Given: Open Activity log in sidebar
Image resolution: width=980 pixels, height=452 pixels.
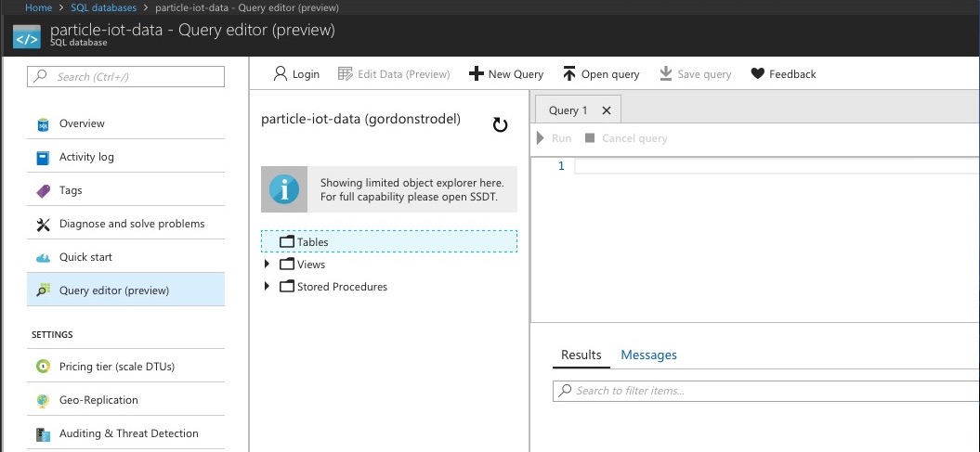Looking at the screenshot, I should [x=125, y=158].
